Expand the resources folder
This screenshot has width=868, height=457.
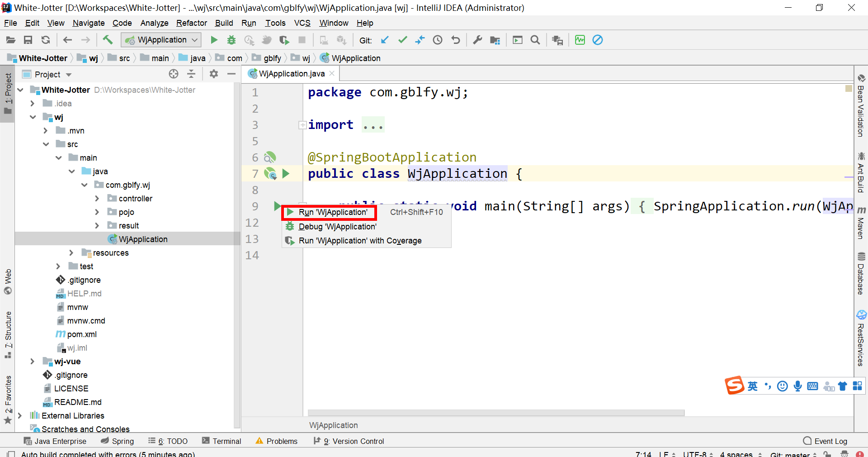pyautogui.click(x=71, y=253)
